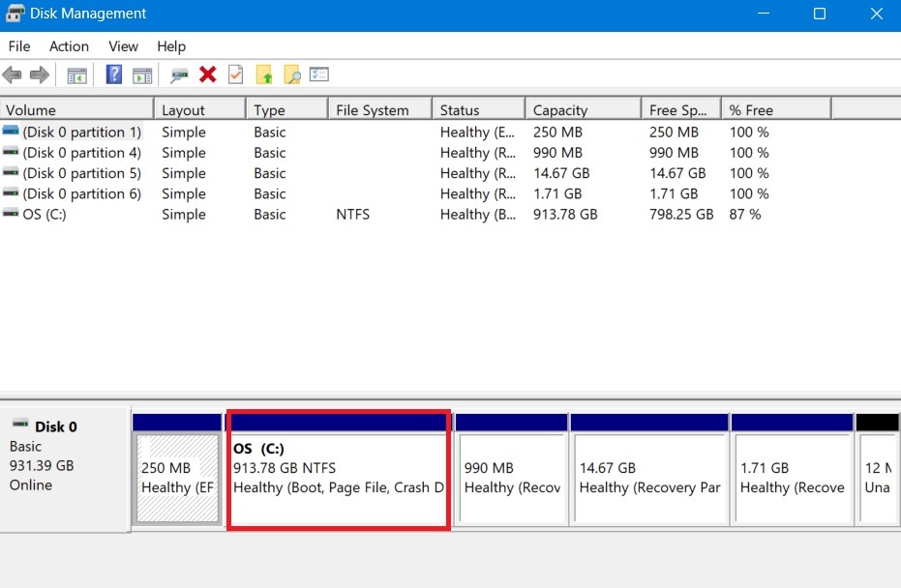
Task: Open the View menu
Action: (x=123, y=45)
